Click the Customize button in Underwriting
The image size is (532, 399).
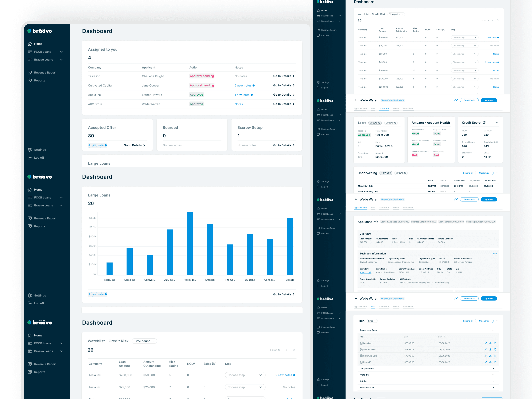pyautogui.click(x=484, y=173)
